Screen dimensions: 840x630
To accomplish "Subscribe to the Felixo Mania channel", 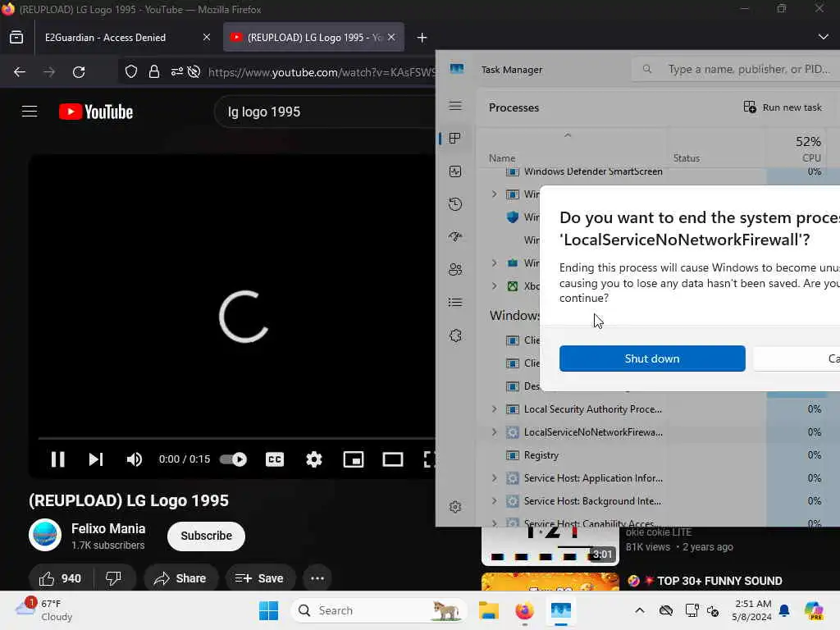I will click(x=206, y=536).
